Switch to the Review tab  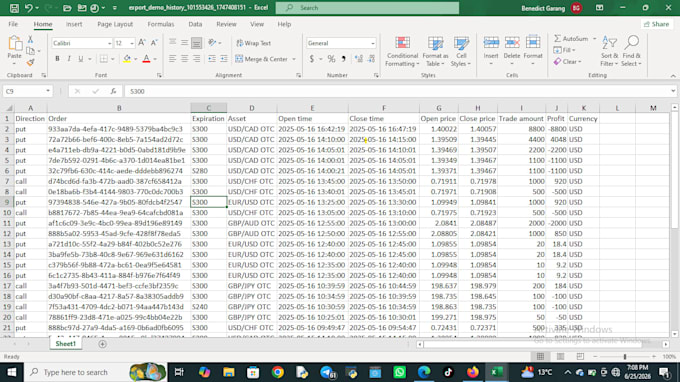[x=226, y=24]
